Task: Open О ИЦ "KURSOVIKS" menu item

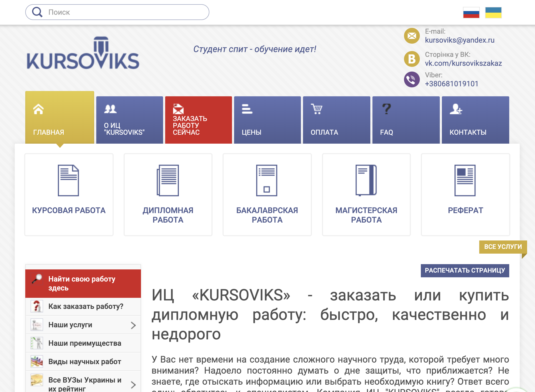Action: (x=130, y=120)
